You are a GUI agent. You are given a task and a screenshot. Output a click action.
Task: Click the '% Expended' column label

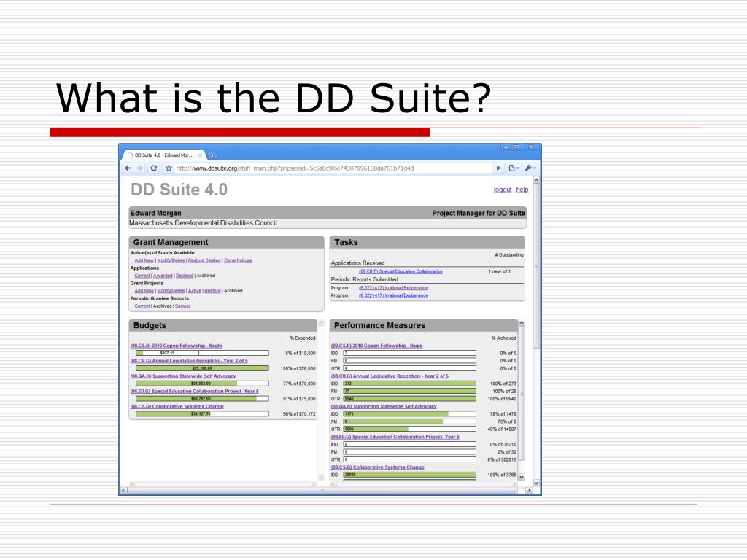[303, 338]
